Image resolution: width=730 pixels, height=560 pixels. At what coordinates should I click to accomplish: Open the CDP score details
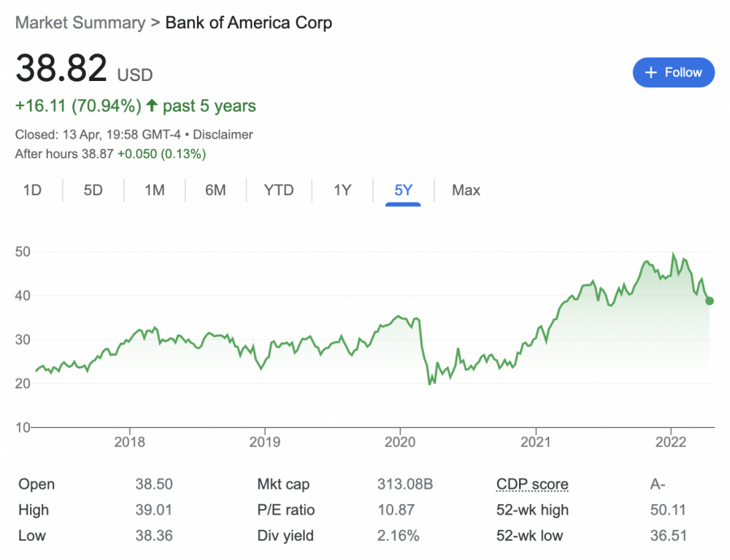point(532,484)
